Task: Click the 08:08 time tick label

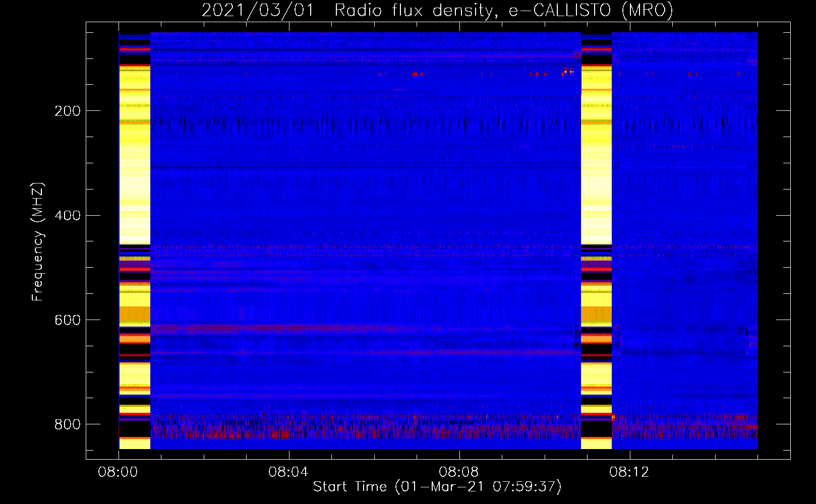Action: (459, 472)
